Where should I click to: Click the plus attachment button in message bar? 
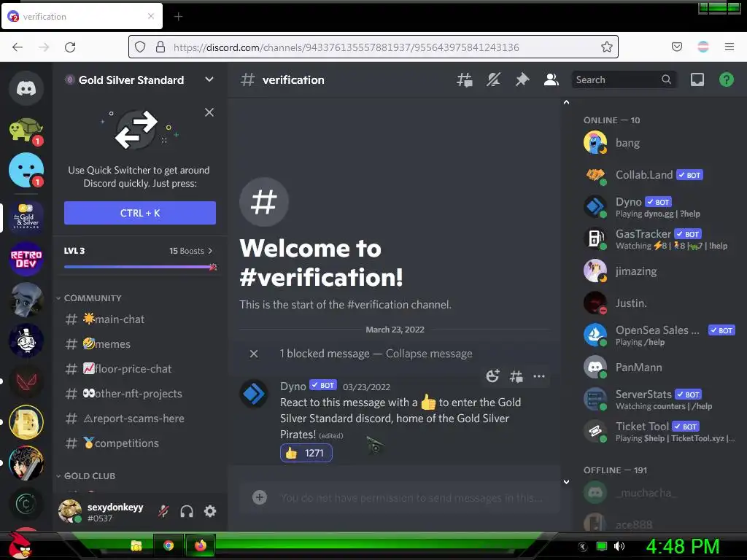(x=259, y=497)
